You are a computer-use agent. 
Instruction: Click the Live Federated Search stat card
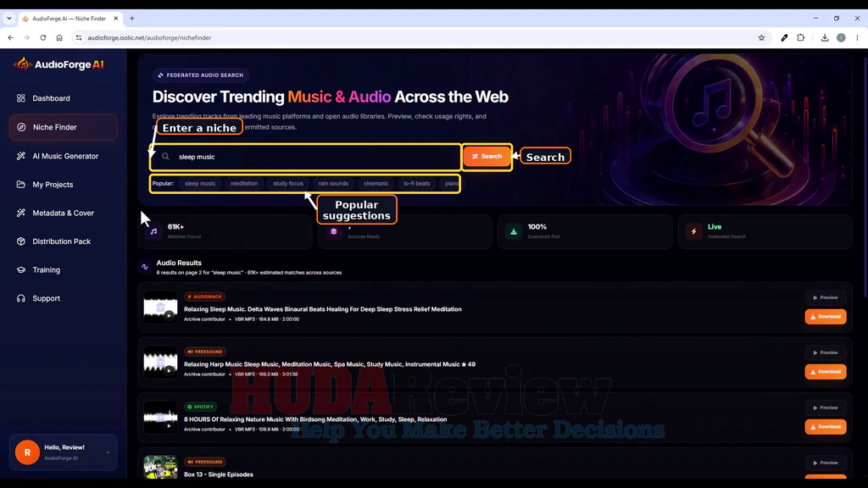[765, 231]
